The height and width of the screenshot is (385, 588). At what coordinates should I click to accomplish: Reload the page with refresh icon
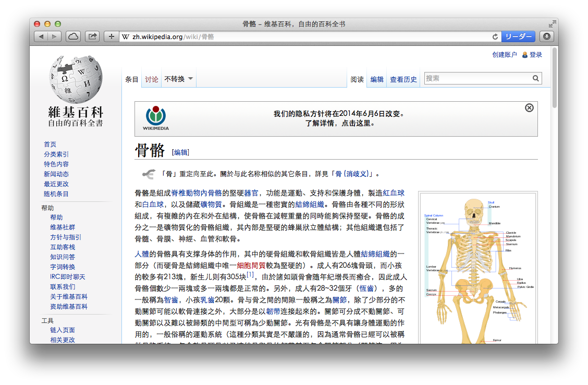click(495, 37)
